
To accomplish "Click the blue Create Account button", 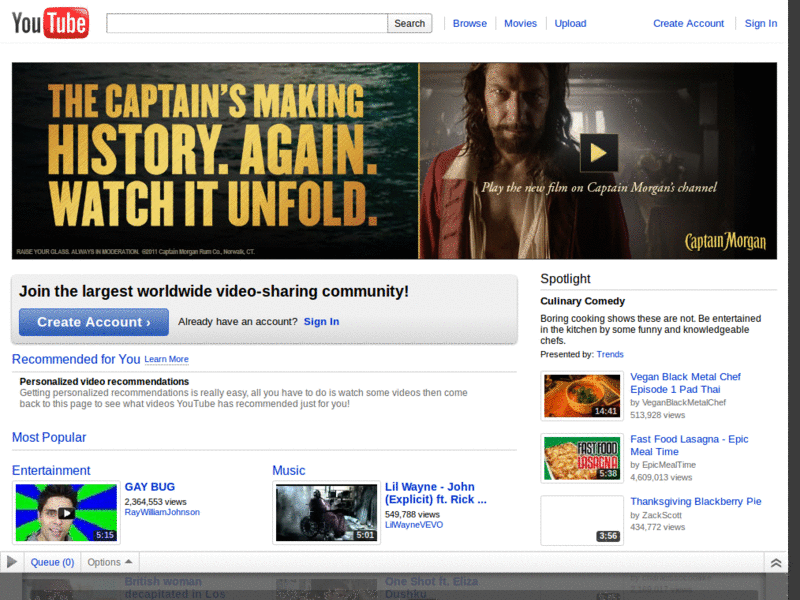I will tap(94, 322).
